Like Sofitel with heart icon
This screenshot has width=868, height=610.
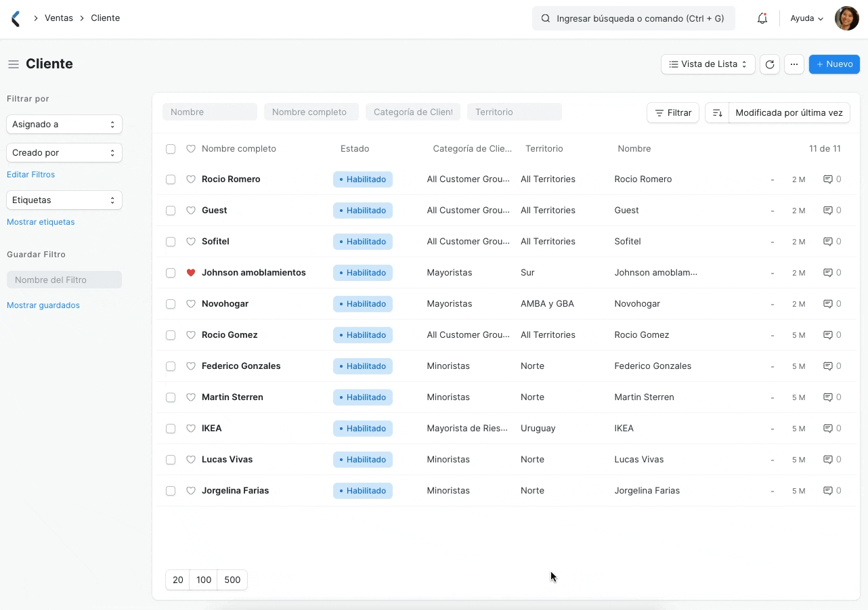point(191,242)
